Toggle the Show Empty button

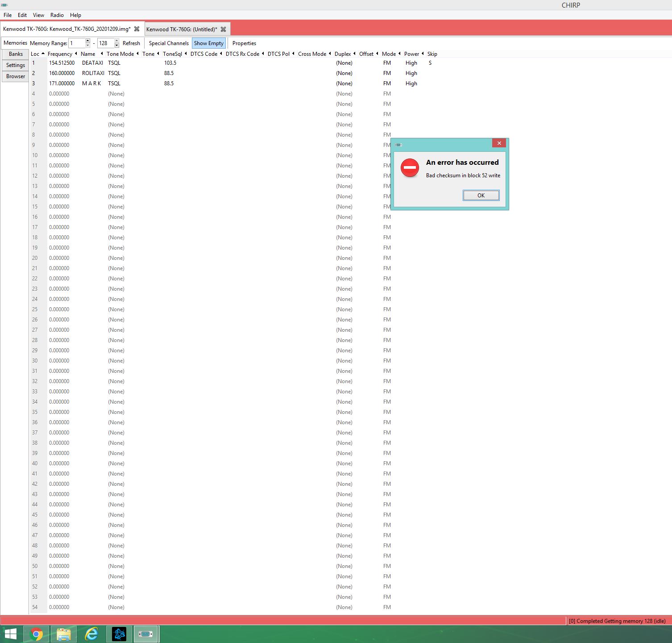click(209, 43)
